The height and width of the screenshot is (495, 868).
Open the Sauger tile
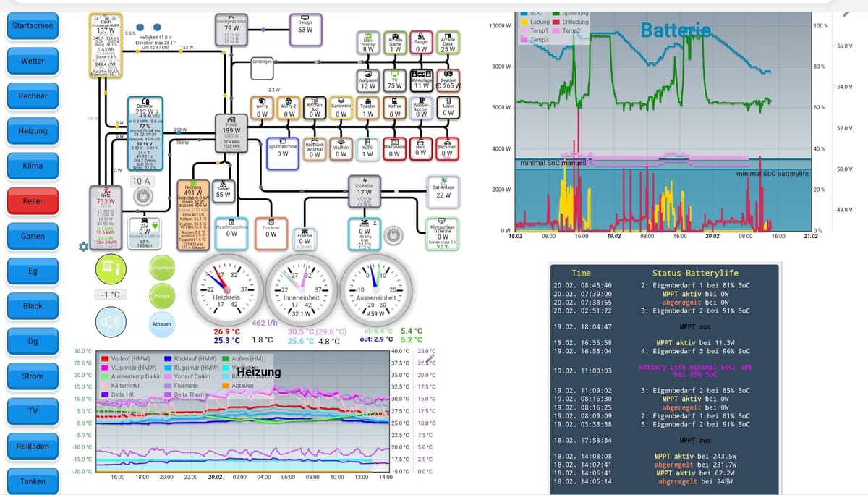pyautogui.click(x=422, y=43)
